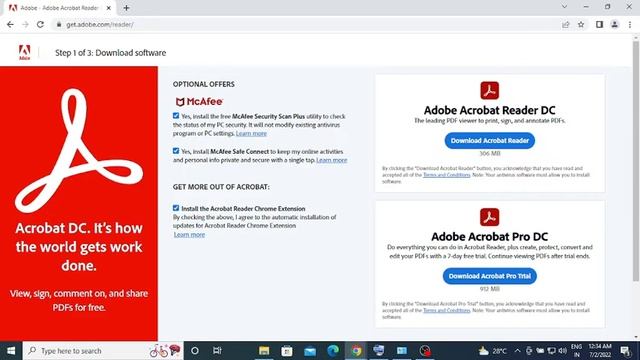
Task: Click the McAfee logo under Optional Offers
Action: (199, 102)
